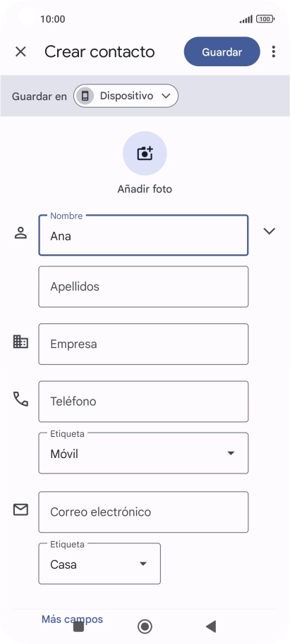Open the three-dot overflow menu
This screenshot has height=644, width=290.
[274, 51]
